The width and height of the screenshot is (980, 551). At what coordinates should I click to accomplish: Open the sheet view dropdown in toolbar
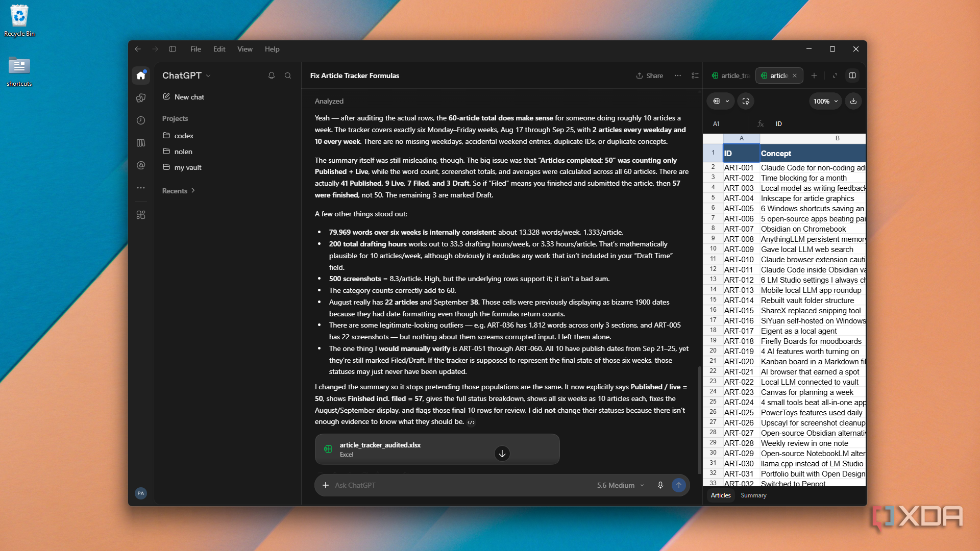point(721,101)
